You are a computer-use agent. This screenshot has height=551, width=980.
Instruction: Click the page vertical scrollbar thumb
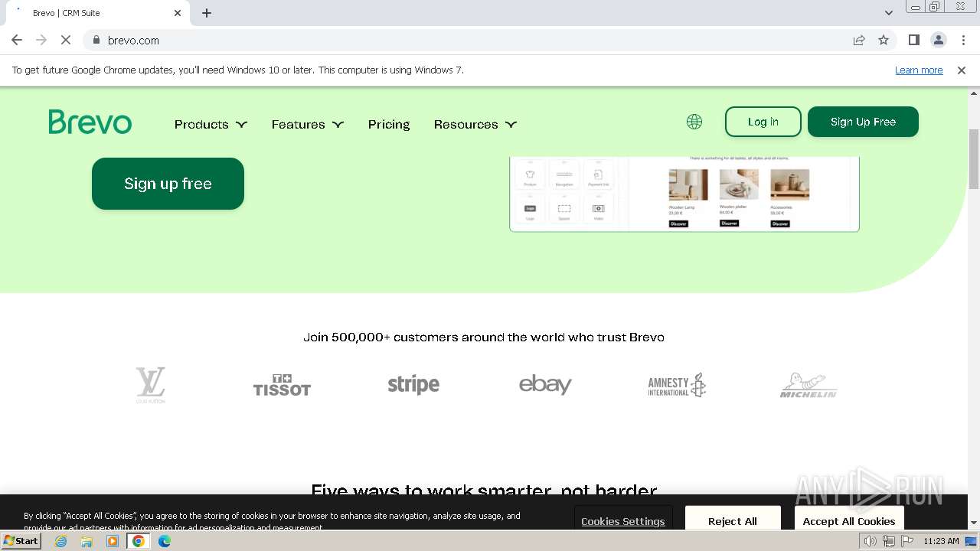tap(974, 159)
